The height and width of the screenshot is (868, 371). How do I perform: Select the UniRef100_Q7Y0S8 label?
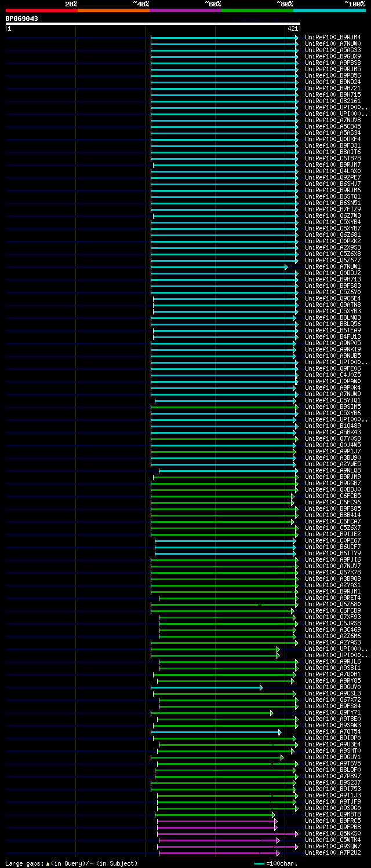pos(333,438)
